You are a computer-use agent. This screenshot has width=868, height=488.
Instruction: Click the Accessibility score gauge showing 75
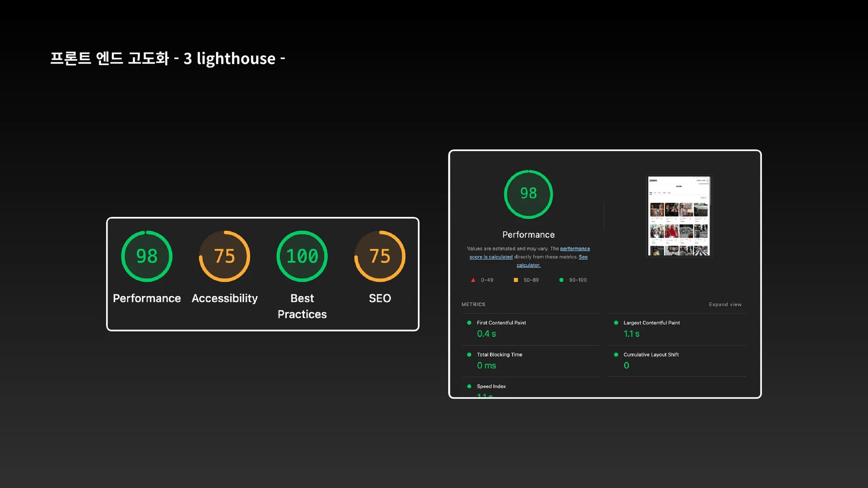224,256
